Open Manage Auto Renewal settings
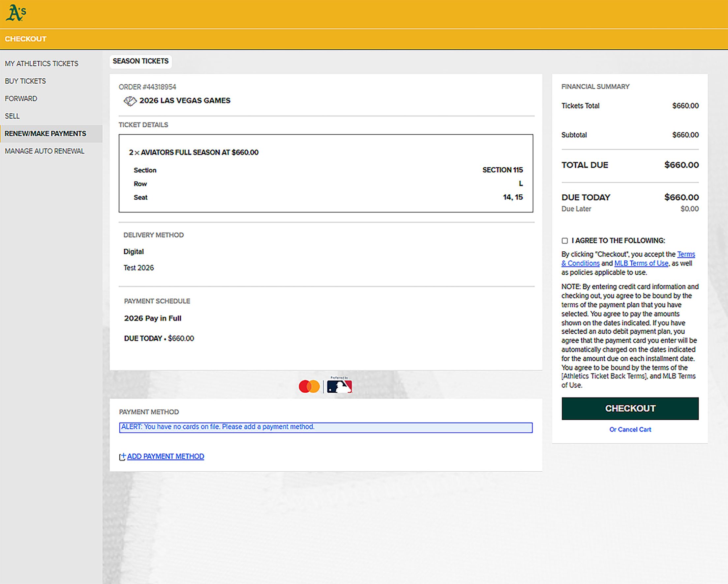 (x=45, y=151)
